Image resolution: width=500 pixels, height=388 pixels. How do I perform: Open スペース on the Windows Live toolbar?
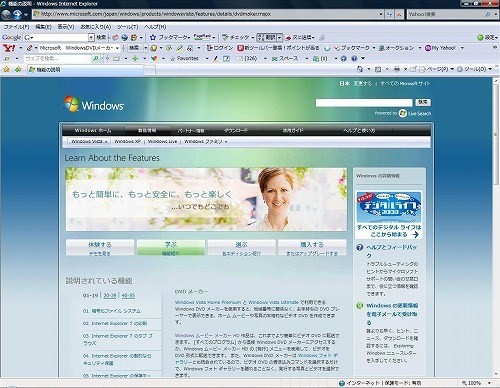(285, 59)
